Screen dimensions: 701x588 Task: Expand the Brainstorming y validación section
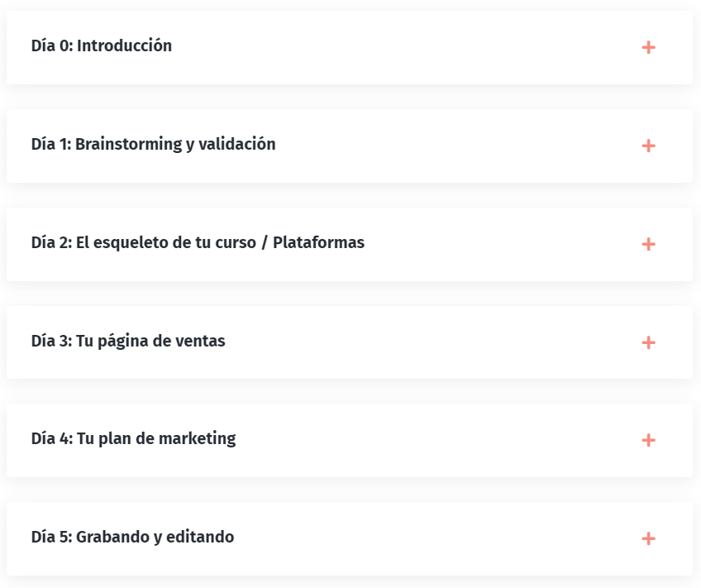tap(349, 146)
